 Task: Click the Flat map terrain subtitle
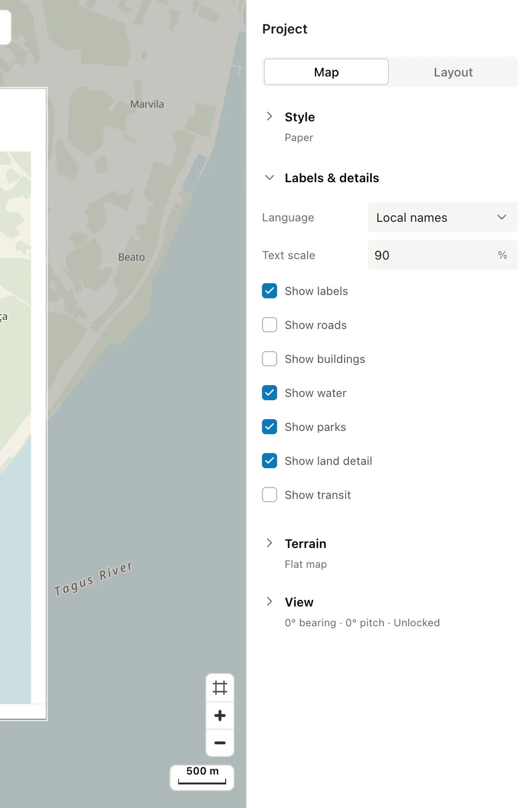point(306,564)
